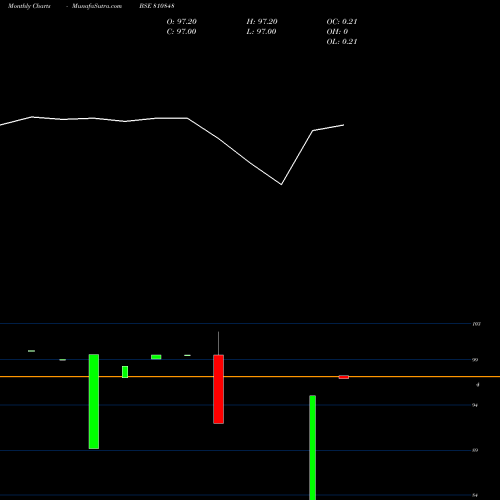The image size is (500, 500).
Task: Click the lowest point of the white line
Action: pyautogui.click(x=281, y=184)
